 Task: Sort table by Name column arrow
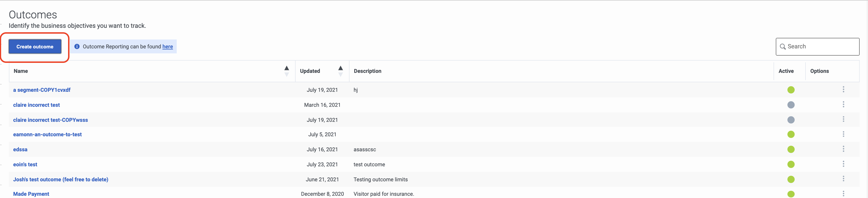click(287, 71)
